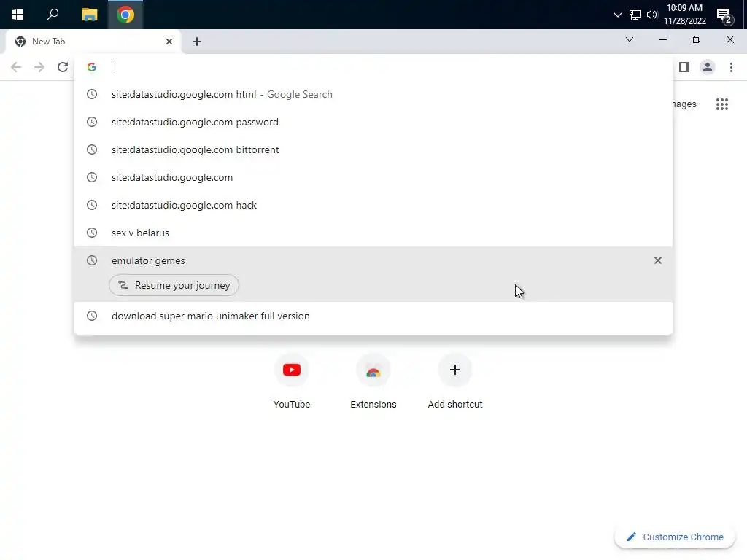The height and width of the screenshot is (560, 747).
Task: Select suggestion 'site:datastudio.google.com hack'
Action: tap(373, 205)
